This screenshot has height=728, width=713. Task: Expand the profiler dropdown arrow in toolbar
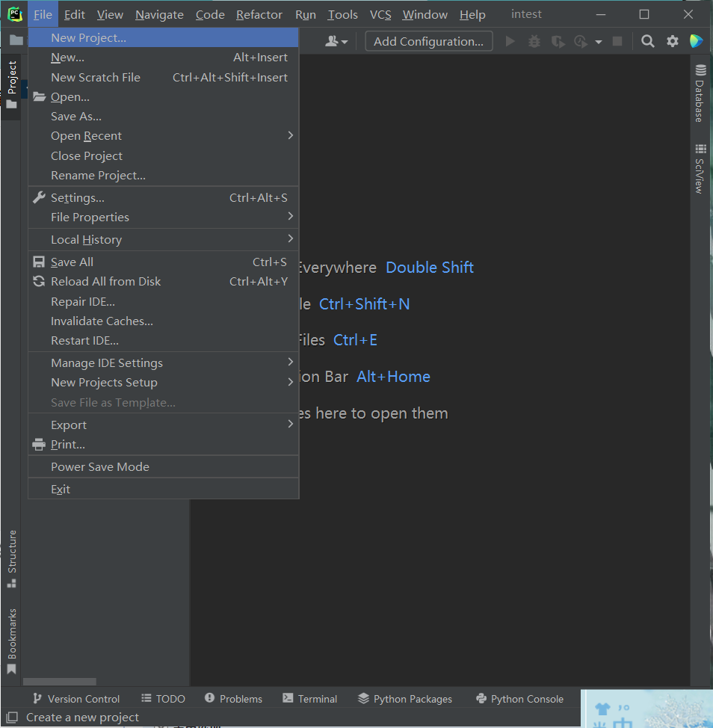[599, 42]
